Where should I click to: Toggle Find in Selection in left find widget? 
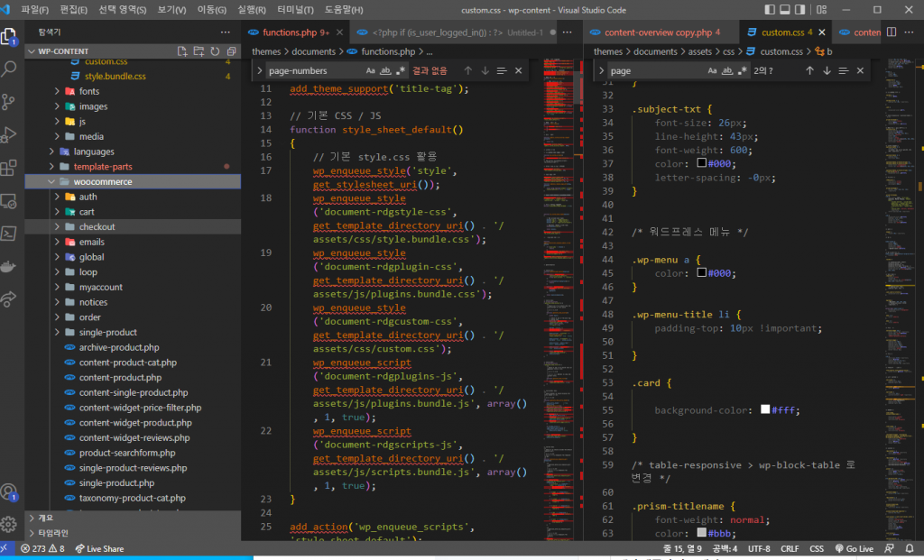[502, 70]
